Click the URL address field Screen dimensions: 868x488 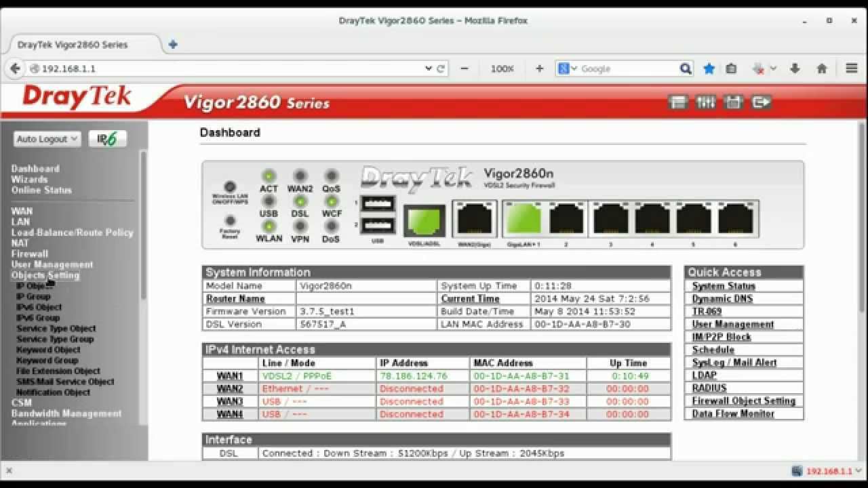tap(231, 68)
